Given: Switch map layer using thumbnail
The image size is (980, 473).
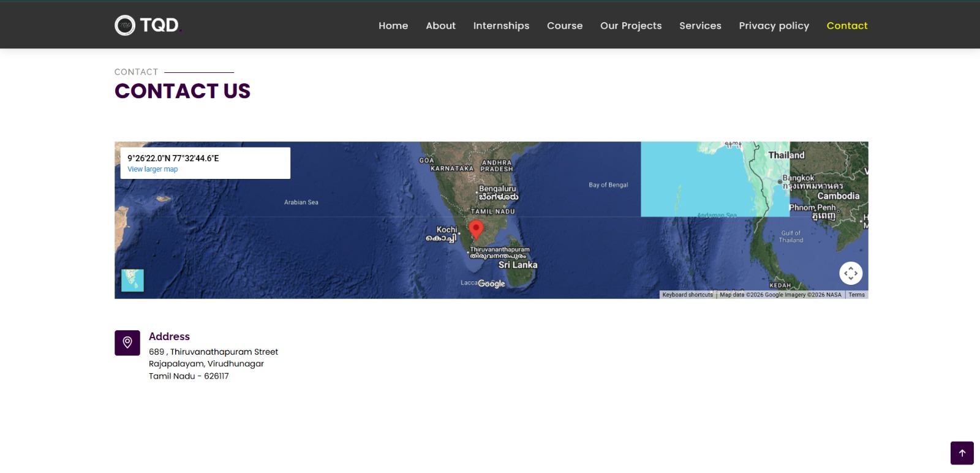Looking at the screenshot, I should [x=132, y=281].
